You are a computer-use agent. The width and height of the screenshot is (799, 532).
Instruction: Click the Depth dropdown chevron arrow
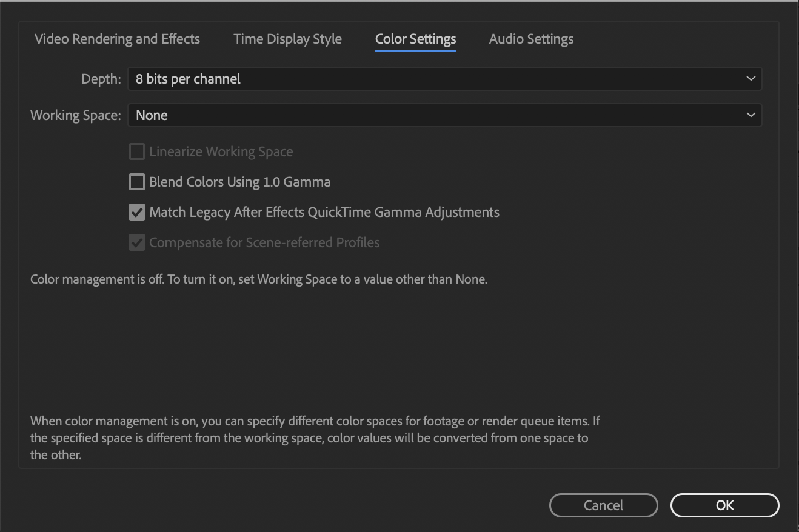point(751,78)
